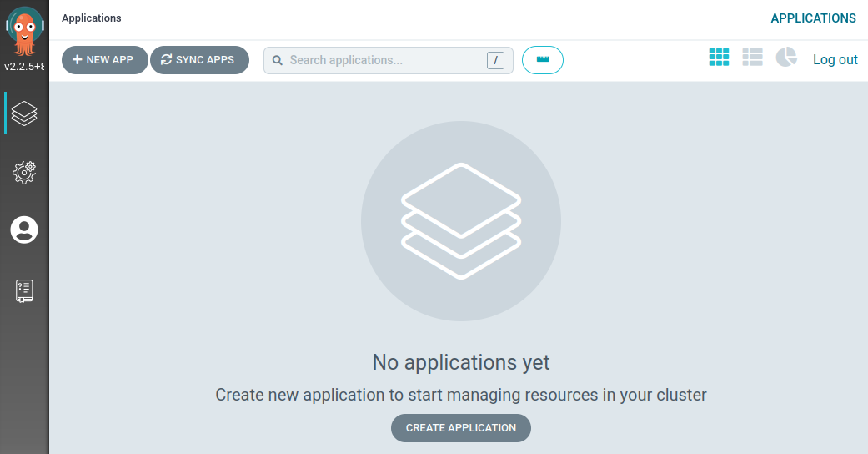868x454 pixels.
Task: Switch to tiles grid view
Action: click(719, 58)
